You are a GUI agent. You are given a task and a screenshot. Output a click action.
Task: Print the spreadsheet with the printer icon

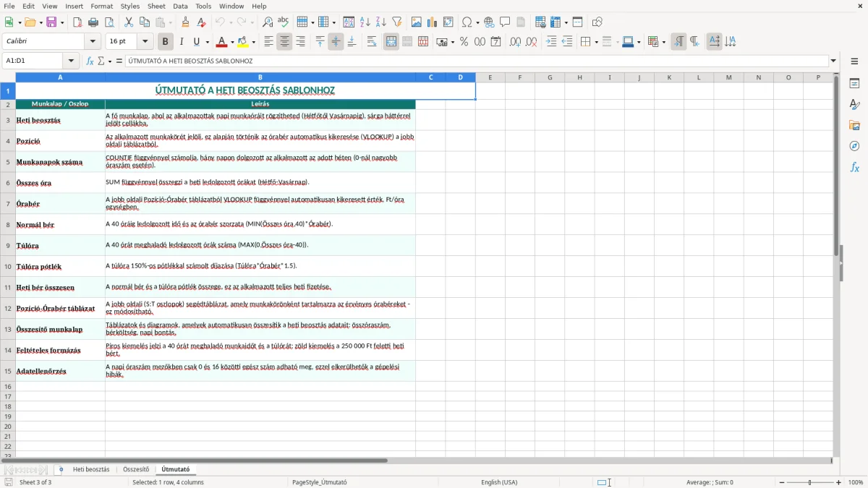tap(93, 22)
